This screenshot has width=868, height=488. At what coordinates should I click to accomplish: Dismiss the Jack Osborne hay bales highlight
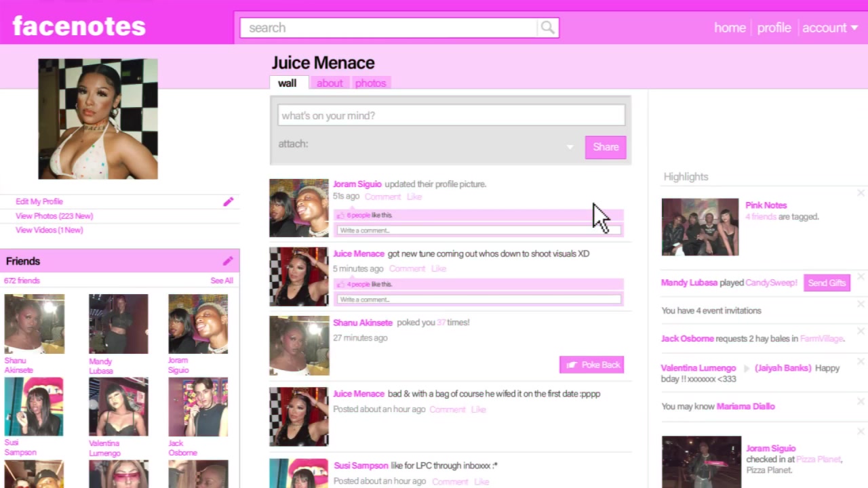click(x=861, y=332)
